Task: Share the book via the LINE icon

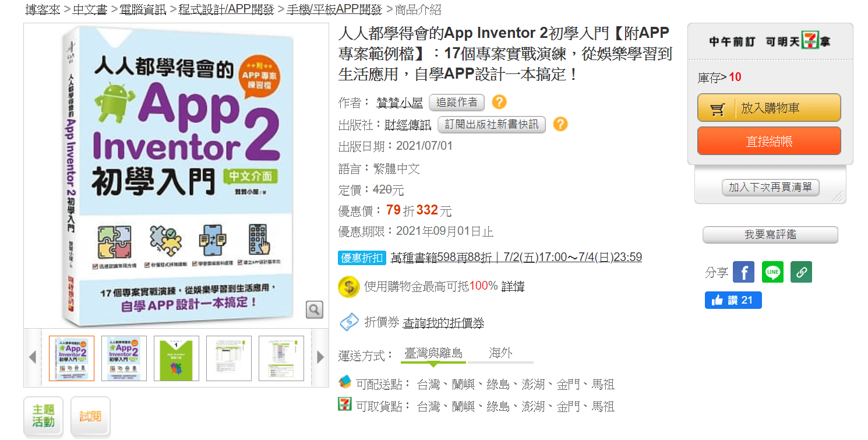Action: click(772, 272)
